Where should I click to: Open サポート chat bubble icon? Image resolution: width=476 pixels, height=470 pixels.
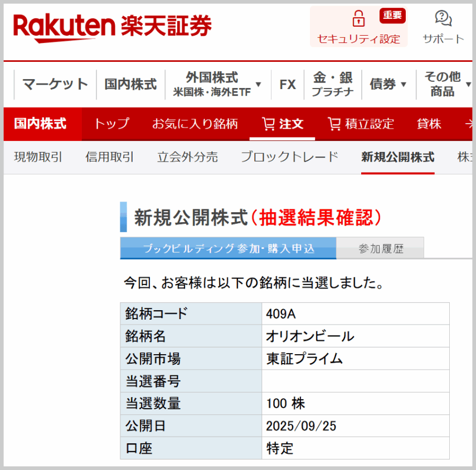click(x=443, y=18)
